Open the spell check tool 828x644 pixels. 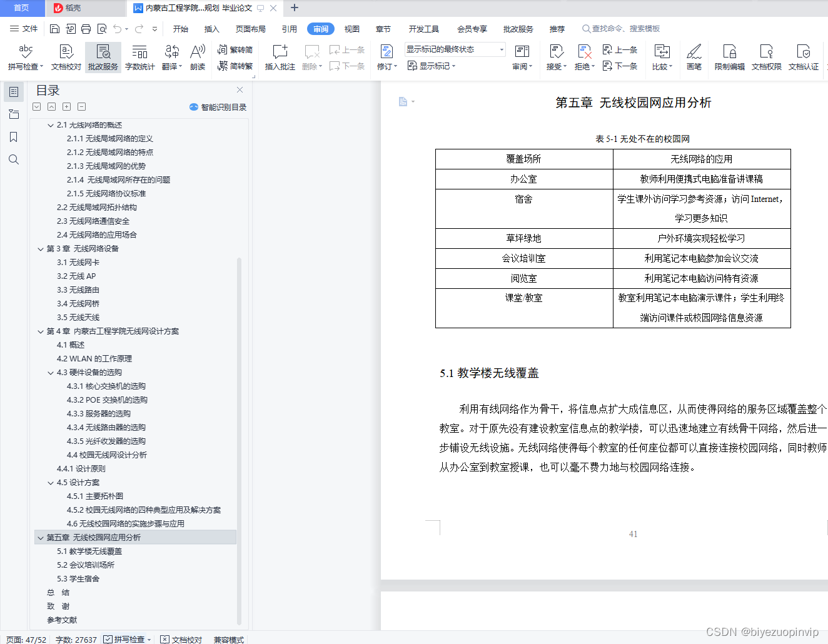26,58
